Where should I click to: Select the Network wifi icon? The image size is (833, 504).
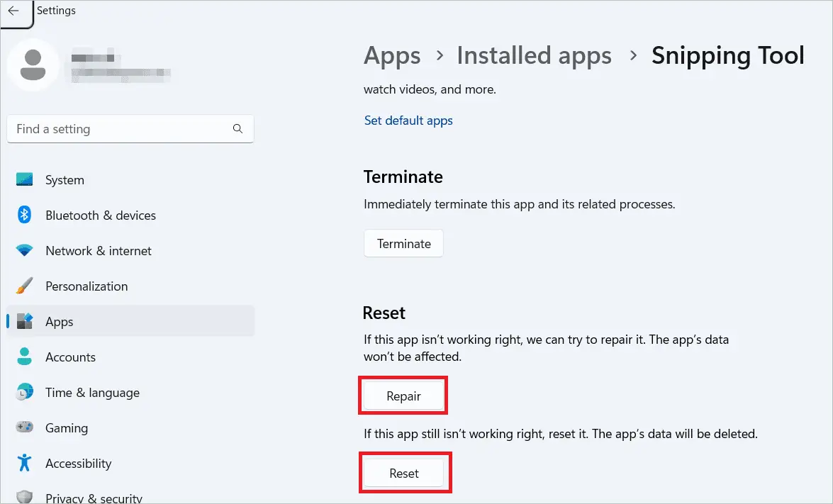pos(24,250)
